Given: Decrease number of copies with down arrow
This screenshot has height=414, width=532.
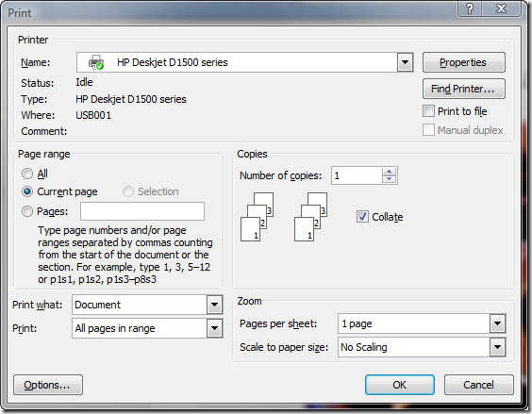Looking at the screenshot, I should pyautogui.click(x=390, y=179).
